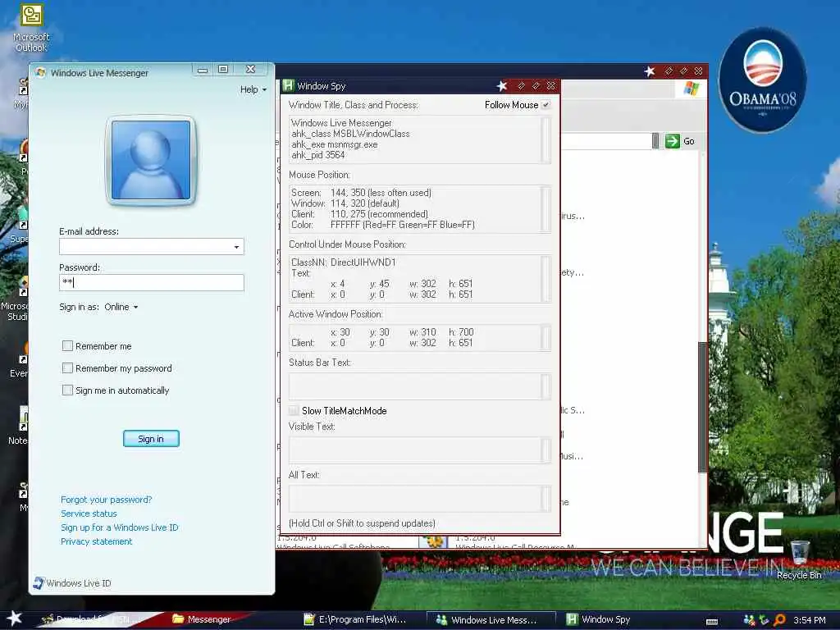Click the Messenger tray icon
Viewport: 840px width, 630px height.
[750, 620]
